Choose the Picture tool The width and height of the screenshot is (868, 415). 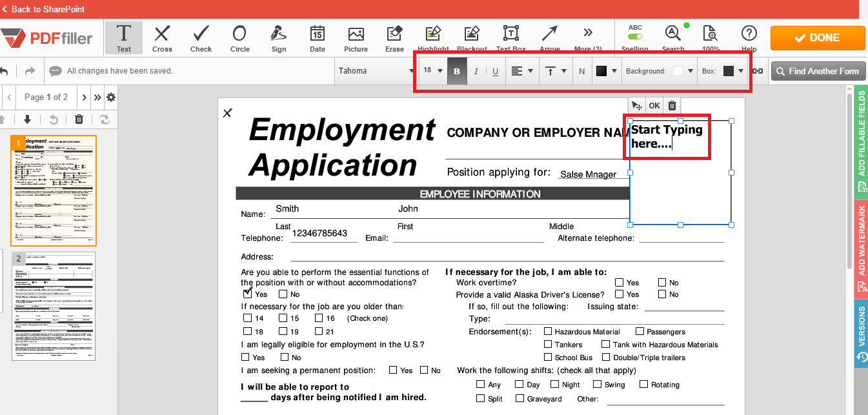(x=356, y=38)
